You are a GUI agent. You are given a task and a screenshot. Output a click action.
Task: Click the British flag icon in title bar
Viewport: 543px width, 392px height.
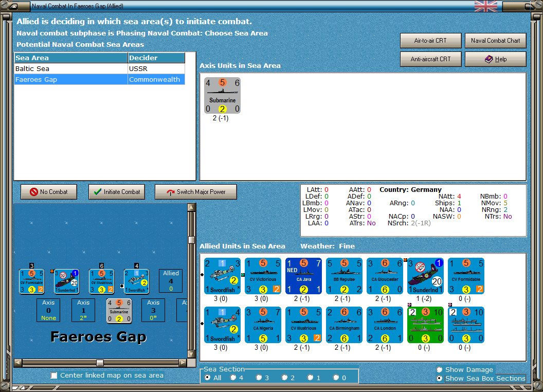click(486, 6)
